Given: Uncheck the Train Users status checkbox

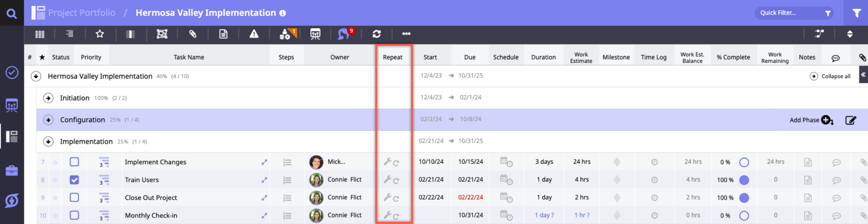Looking at the screenshot, I should point(74,180).
